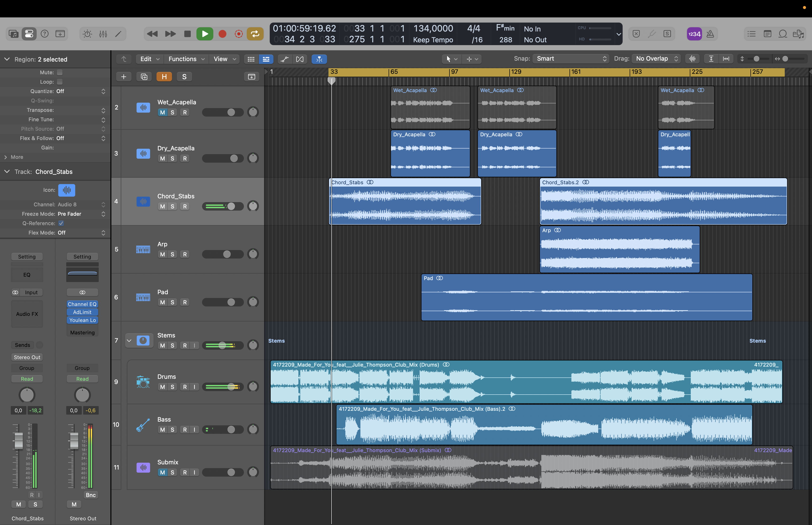Click the Channel EQ plugin slot
Image resolution: width=812 pixels, height=525 pixels.
[82, 304]
